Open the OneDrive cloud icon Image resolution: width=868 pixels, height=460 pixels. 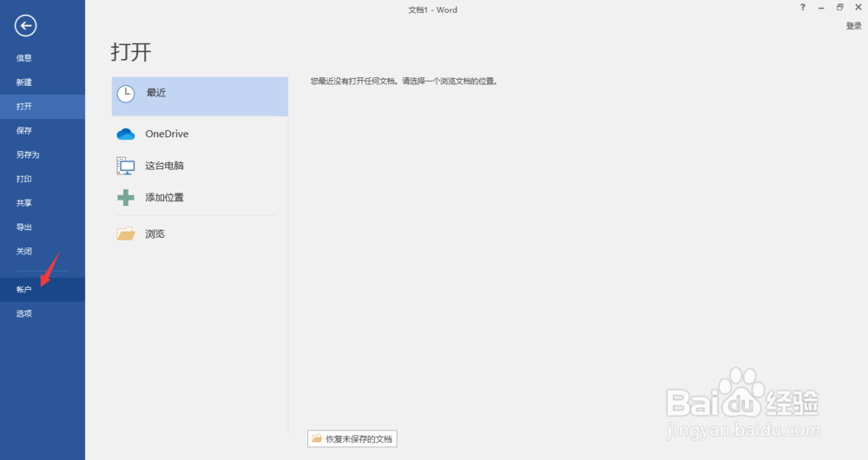point(126,134)
